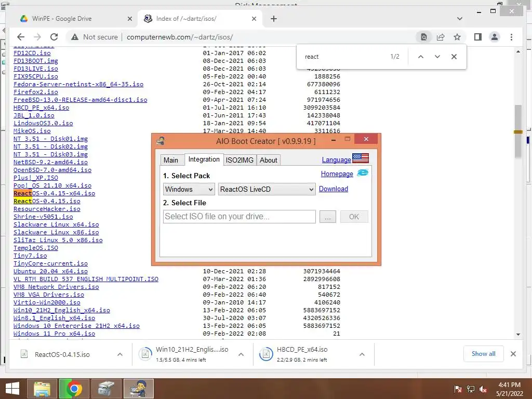The height and width of the screenshot is (399, 532).
Task: Open the Win10_21H2_English_x64.iso link
Action: [x=62, y=311]
